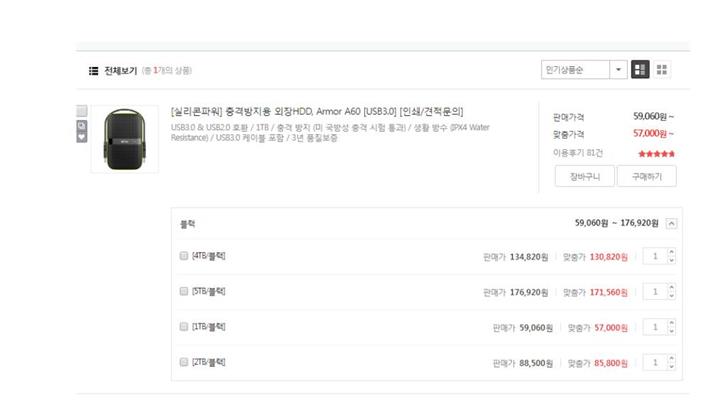Select the [1TB/블랙] option label
727x402 pixels.
[x=209, y=326]
